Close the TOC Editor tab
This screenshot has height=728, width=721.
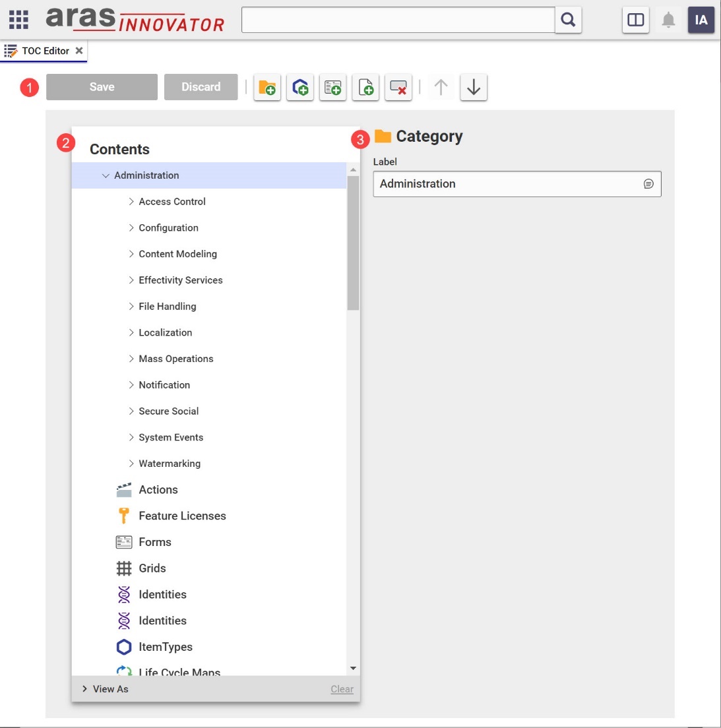79,51
